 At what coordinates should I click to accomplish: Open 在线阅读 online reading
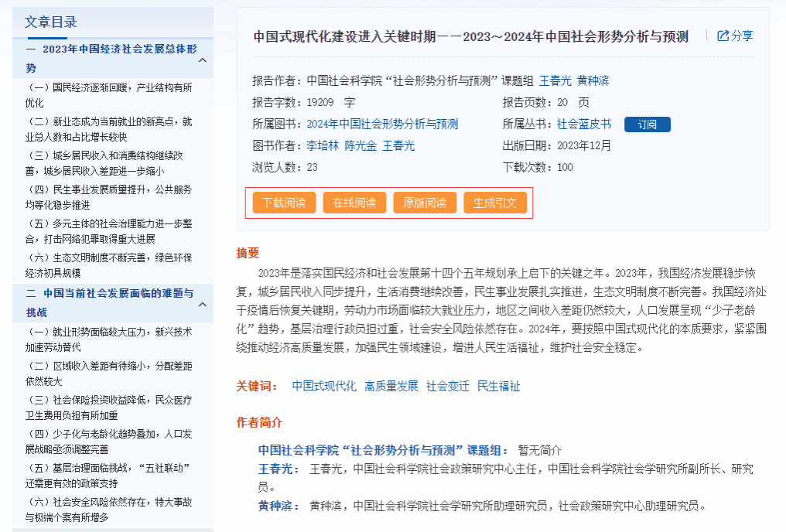click(x=354, y=203)
